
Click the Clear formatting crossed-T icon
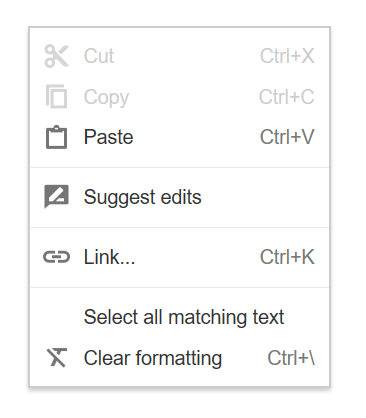56,358
